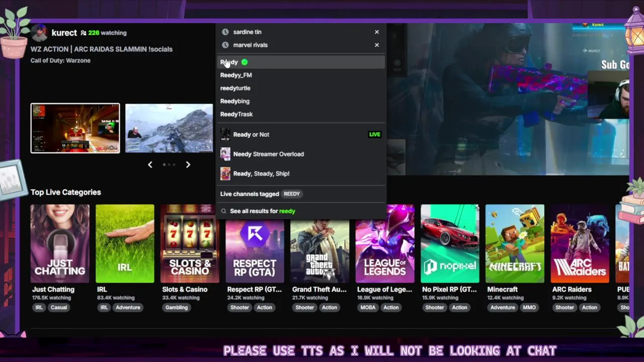Viewport: 644px width, 362px height.
Task: Click the REEDY live channels tag
Action: [x=292, y=194]
